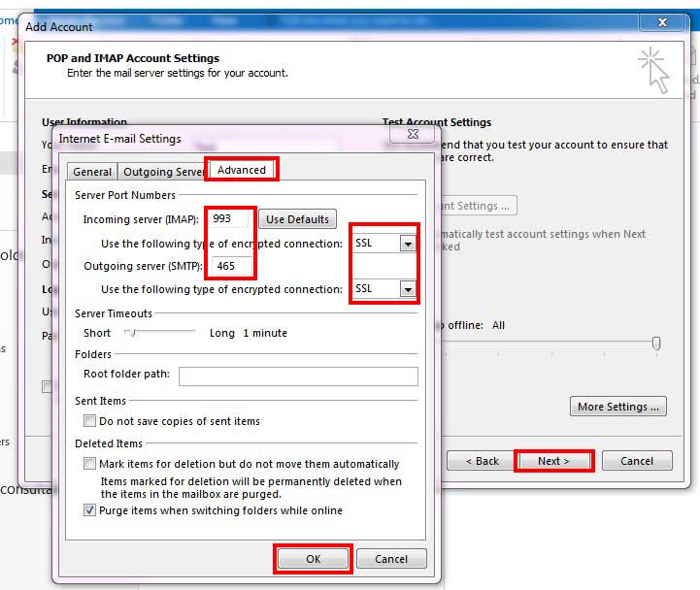Focus the Root folder path field
700x590 pixels.
tap(298, 376)
